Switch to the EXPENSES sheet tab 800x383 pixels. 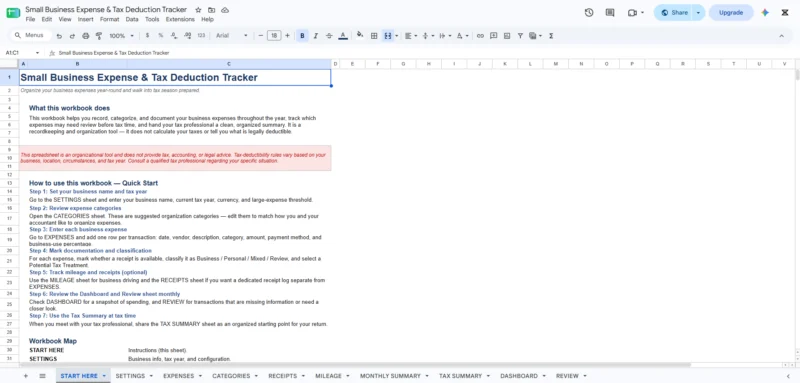(x=179, y=376)
